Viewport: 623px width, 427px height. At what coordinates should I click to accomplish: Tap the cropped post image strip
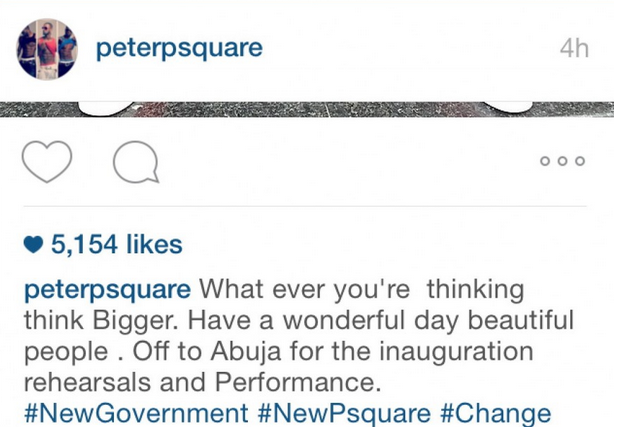(310, 106)
